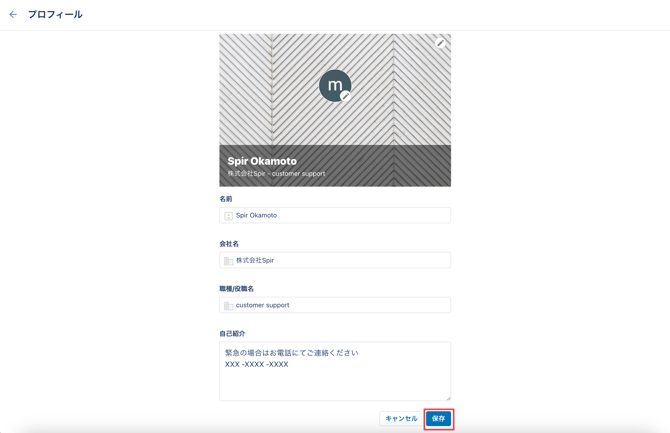Image resolution: width=670 pixels, height=433 pixels.
Task: Click the edit badge on the avatar
Action: pyautogui.click(x=345, y=96)
